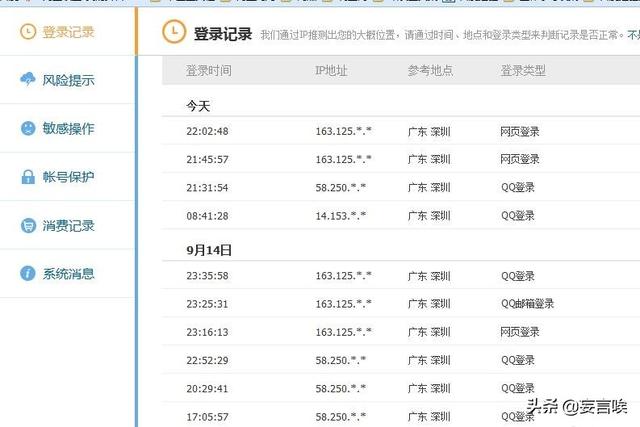Click the IP地址 column header

point(331,71)
